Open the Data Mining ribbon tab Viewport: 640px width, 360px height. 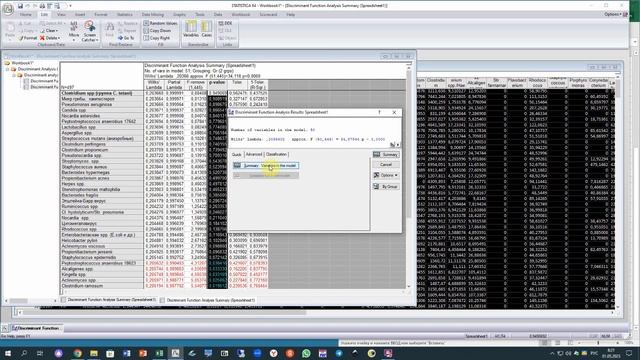click(153, 14)
